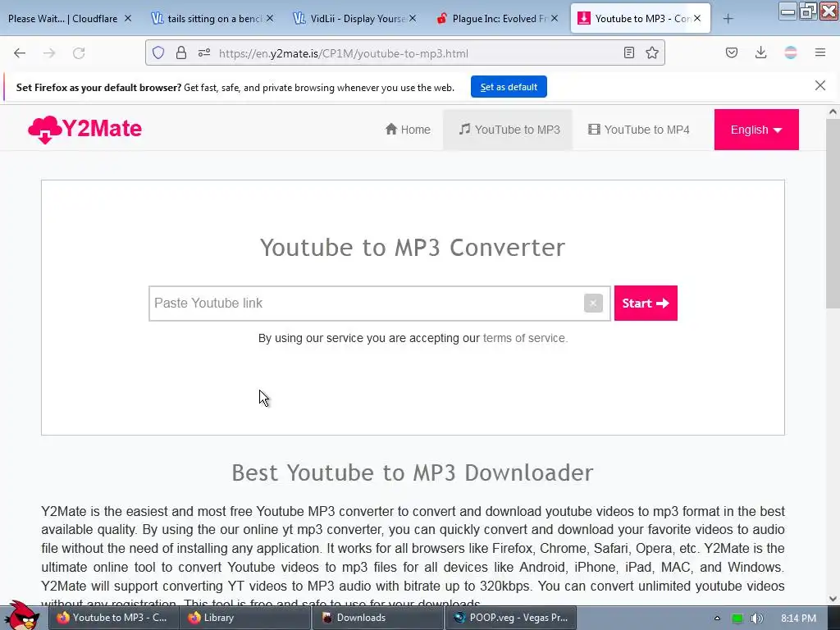Open the tracking protection shield icon

click(x=158, y=52)
